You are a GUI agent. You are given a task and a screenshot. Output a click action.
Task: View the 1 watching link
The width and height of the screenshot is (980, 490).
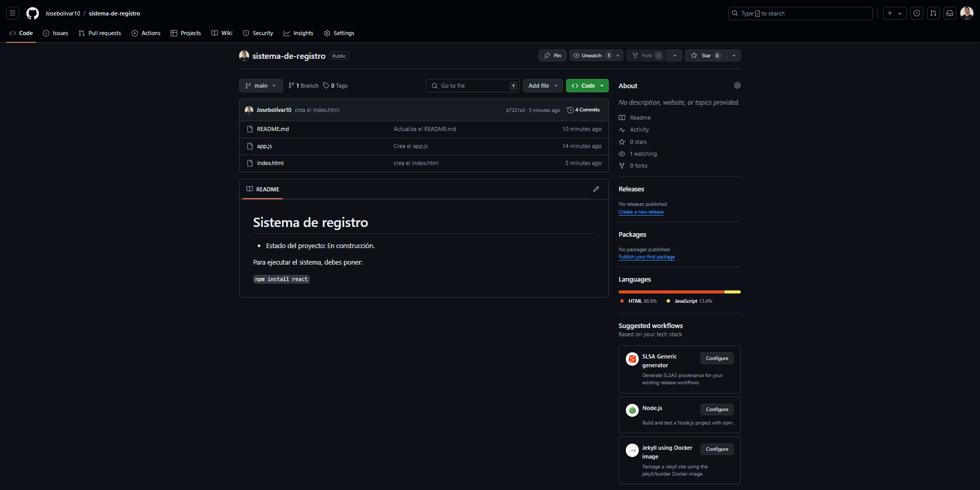[638, 154]
